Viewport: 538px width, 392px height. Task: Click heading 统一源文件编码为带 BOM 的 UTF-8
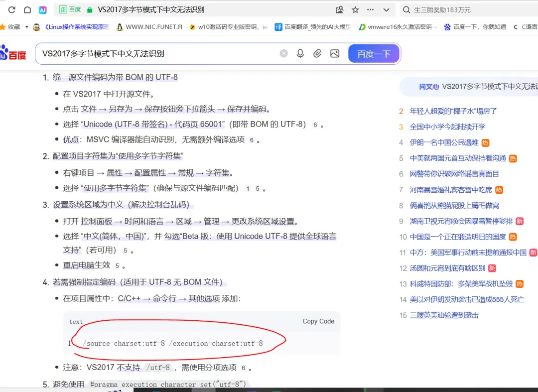[115, 77]
